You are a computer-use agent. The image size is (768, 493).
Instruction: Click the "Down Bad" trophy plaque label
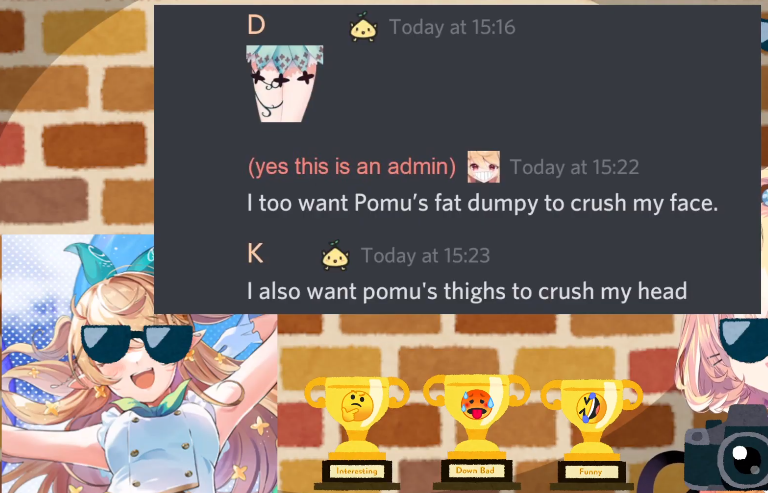pyautogui.click(x=475, y=470)
